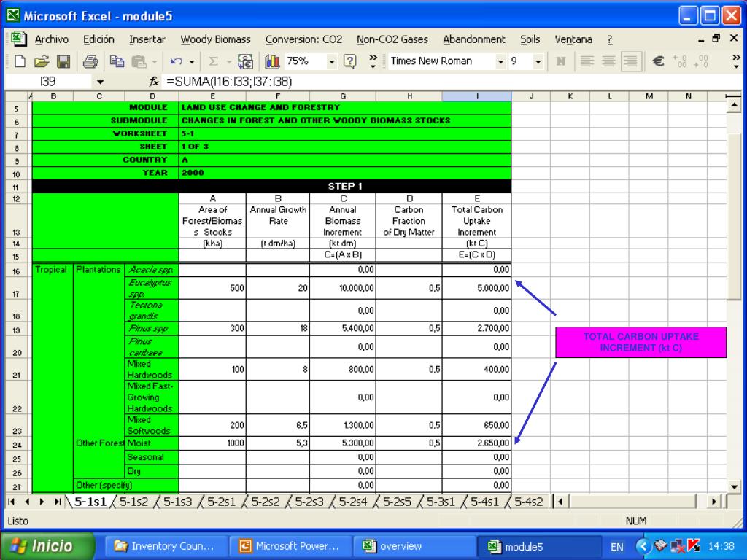The image size is (747, 560).
Task: Click the insert function fx button
Action: pos(154,82)
